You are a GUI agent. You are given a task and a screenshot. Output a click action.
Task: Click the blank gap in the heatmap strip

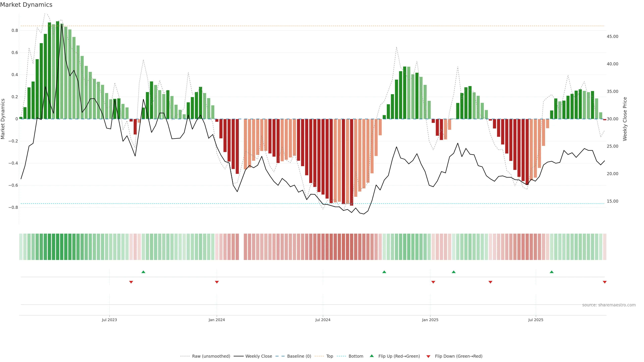click(x=241, y=247)
